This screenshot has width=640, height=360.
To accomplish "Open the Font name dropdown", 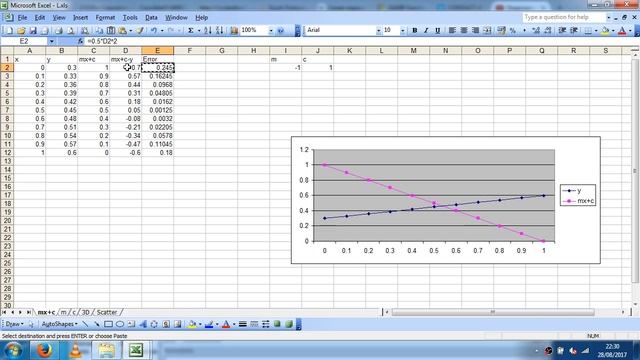I will coord(378,31).
